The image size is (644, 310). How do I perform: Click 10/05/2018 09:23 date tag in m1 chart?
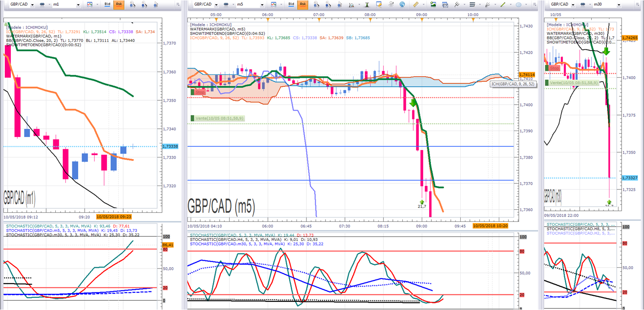tap(114, 217)
